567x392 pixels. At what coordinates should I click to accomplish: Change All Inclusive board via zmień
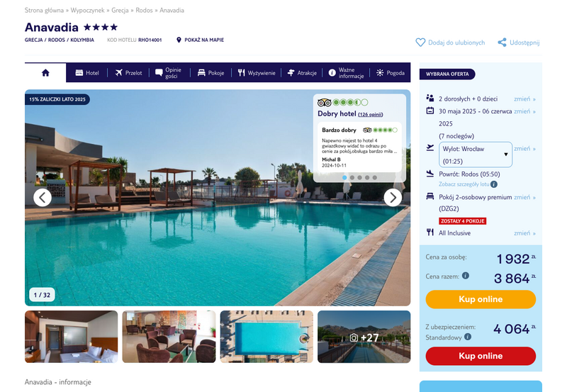click(524, 233)
